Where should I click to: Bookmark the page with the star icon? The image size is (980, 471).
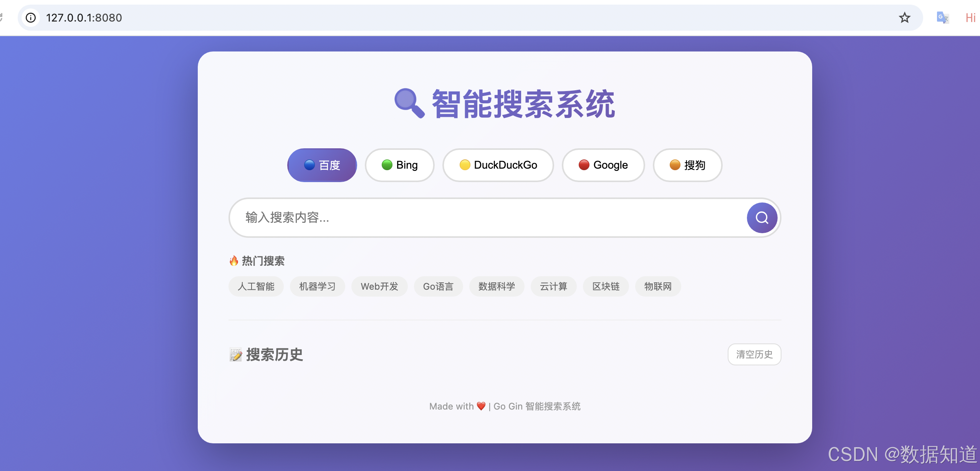[x=905, y=18]
